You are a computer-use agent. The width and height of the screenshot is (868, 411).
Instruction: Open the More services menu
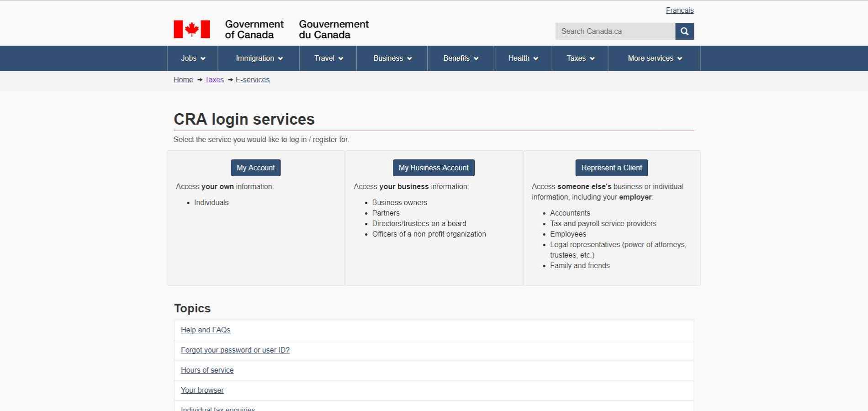point(655,58)
